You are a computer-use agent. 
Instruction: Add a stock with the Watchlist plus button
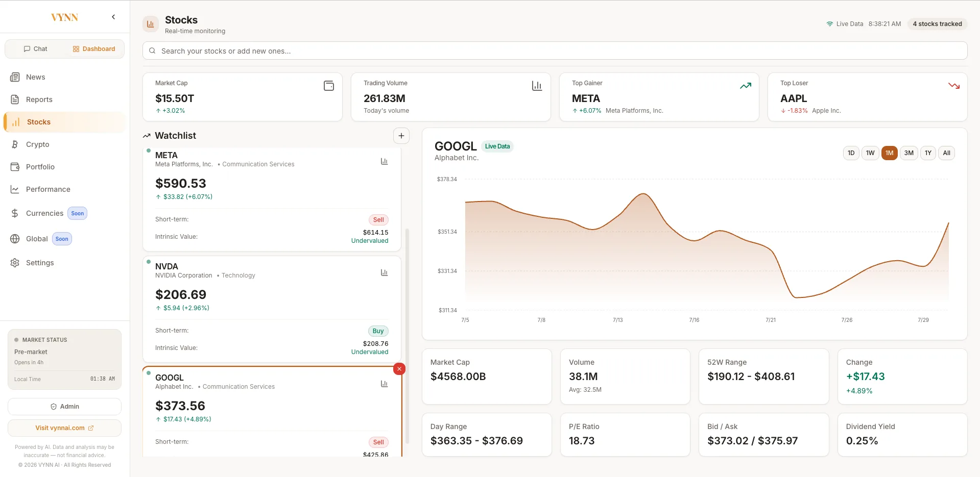pos(401,136)
